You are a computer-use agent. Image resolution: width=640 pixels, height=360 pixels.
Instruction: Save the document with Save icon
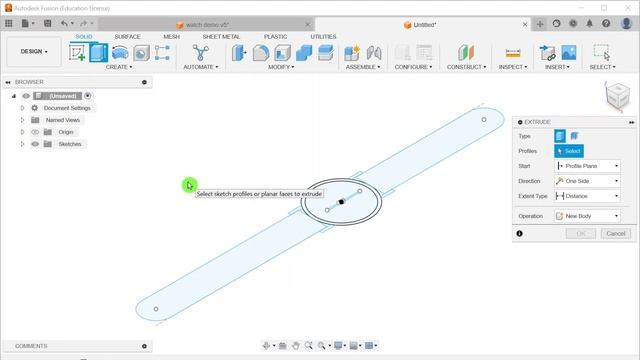47,24
